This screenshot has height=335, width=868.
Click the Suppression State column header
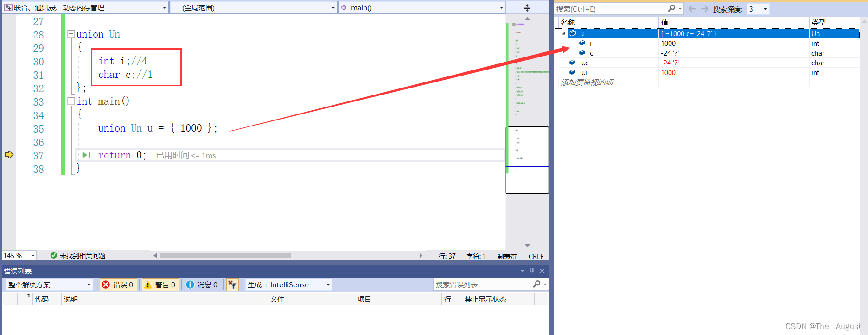pyautogui.click(x=498, y=299)
